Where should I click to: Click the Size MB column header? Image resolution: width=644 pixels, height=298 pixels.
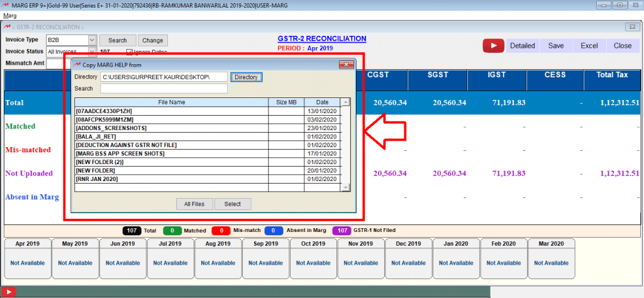[x=286, y=102]
